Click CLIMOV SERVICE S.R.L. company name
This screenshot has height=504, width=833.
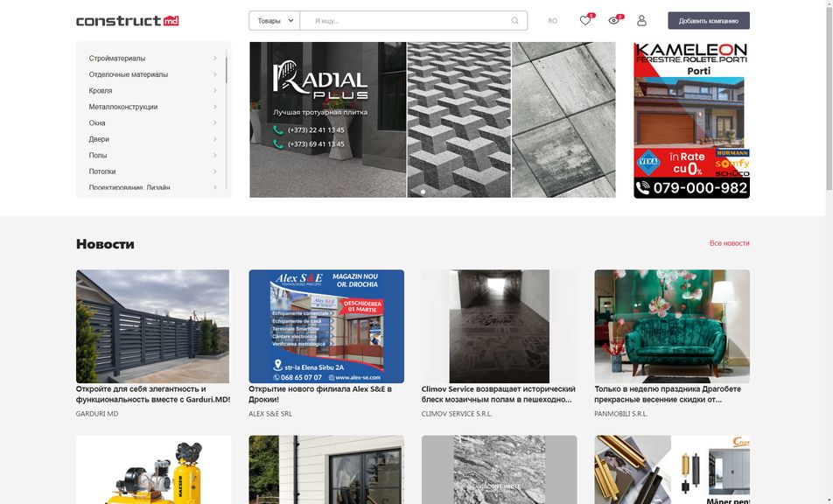(457, 414)
